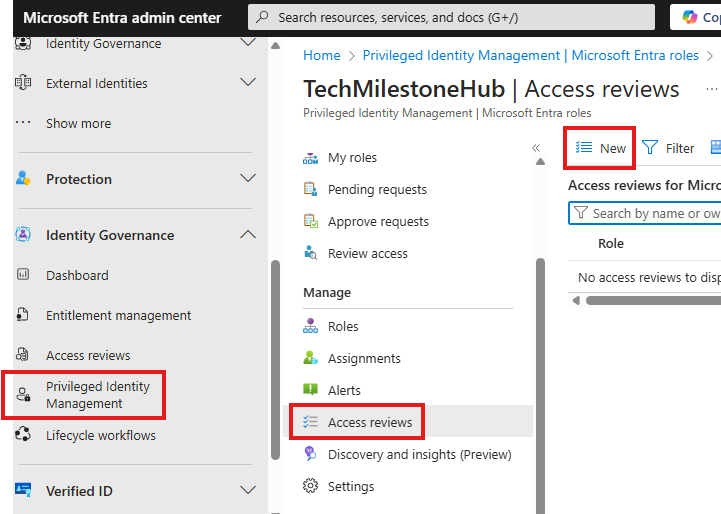
Task: Click the Lifecycle workflows icon
Action: (x=23, y=435)
